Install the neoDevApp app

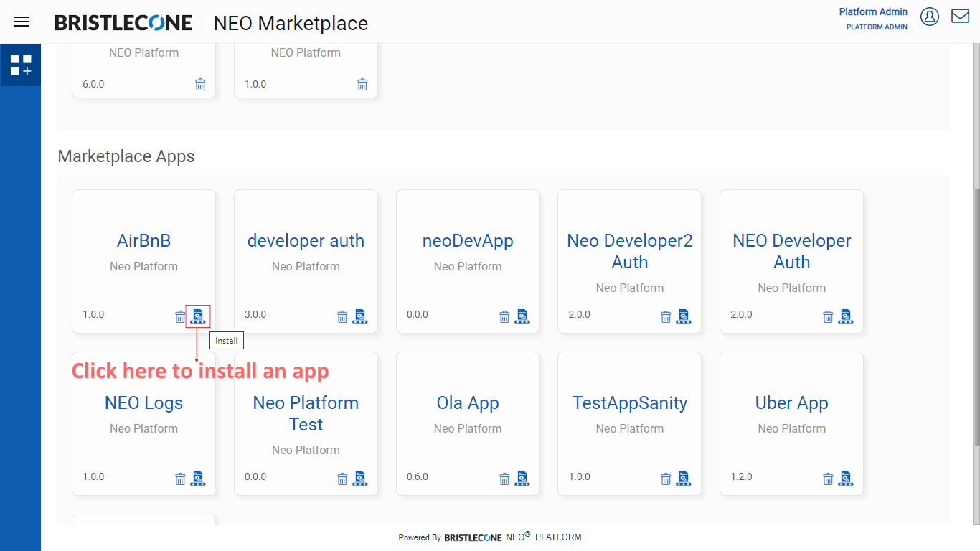coord(522,316)
